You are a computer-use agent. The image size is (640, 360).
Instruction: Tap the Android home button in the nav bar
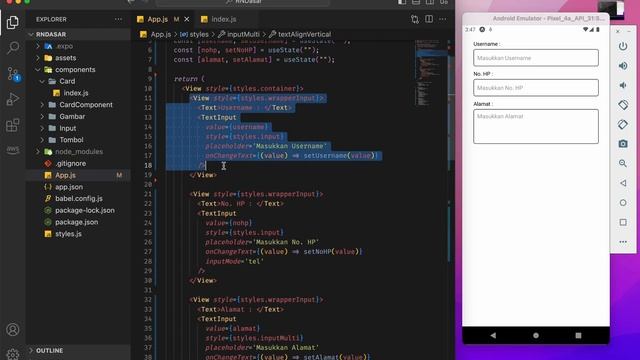point(536,335)
